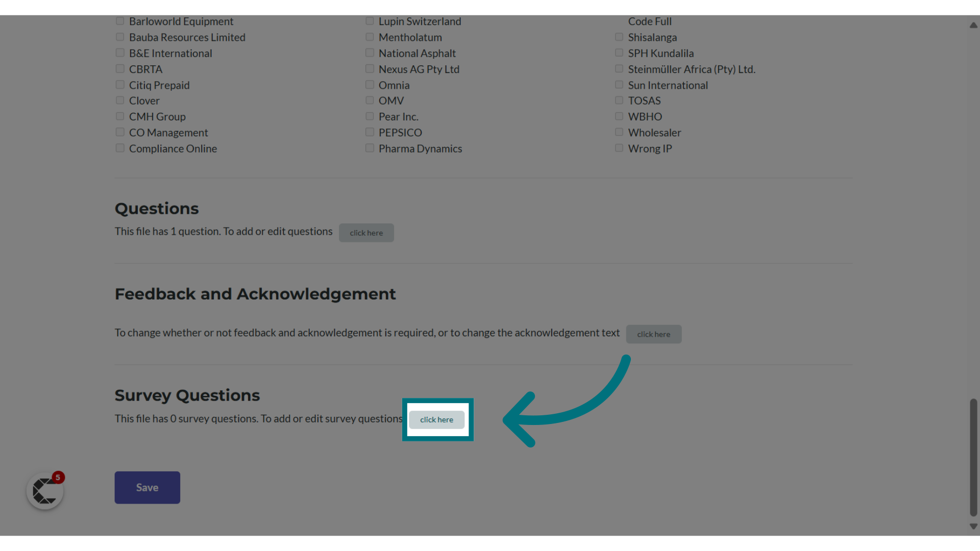The image size is (980, 551).
Task: Select the Lupin Switzerland checkbox
Action: (x=369, y=20)
